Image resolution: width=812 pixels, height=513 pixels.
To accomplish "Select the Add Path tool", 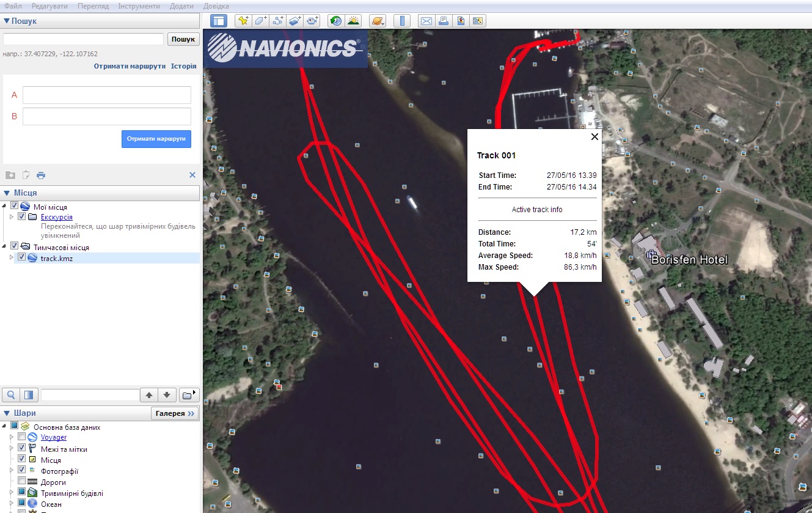I will tap(278, 21).
